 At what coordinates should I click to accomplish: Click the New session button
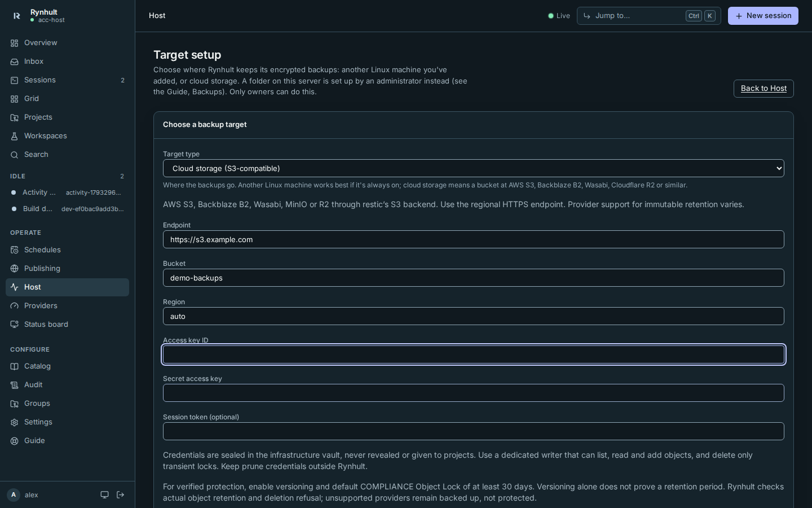click(763, 16)
